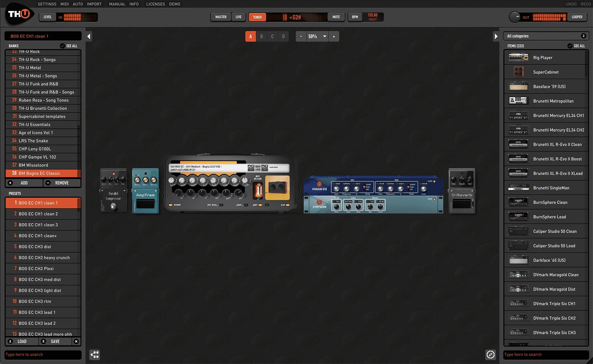Select the D-Reverb pedal
593x364 pixels.
point(461,190)
